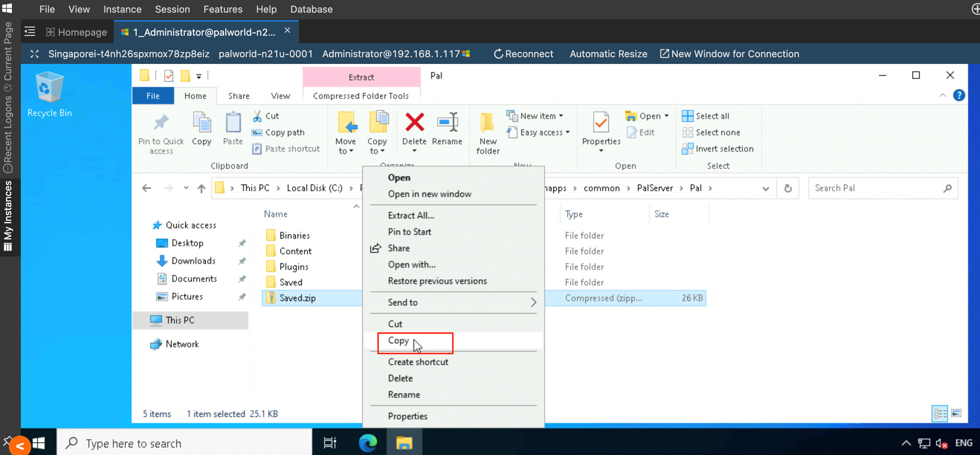The height and width of the screenshot is (455, 980).
Task: Open the Instance menu
Action: 122,9
